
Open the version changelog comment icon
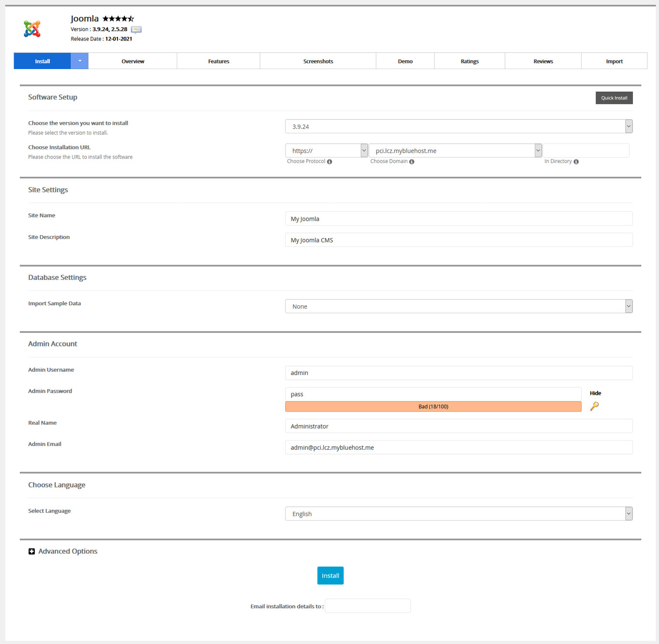[x=136, y=30]
